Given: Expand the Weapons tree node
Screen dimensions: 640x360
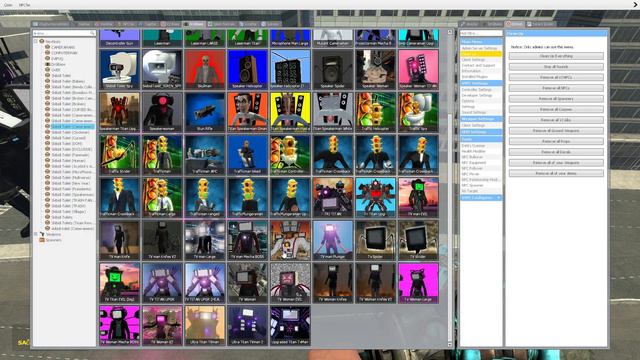Looking at the screenshot, I should (36, 234).
